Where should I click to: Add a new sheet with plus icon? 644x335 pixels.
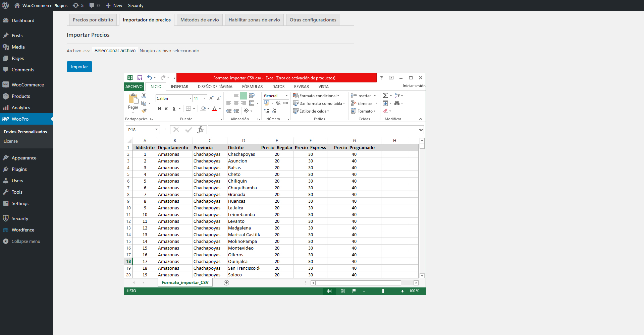(x=226, y=283)
